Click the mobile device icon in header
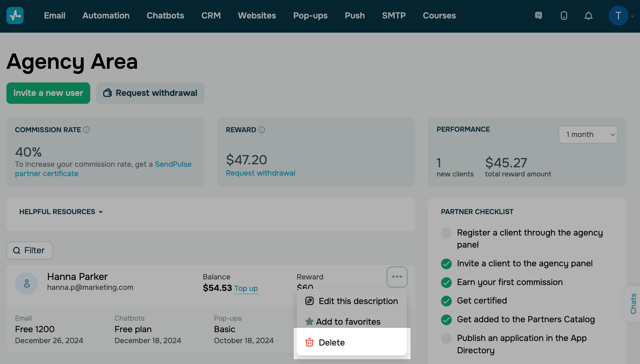Image resolution: width=640 pixels, height=364 pixels. 564,16
